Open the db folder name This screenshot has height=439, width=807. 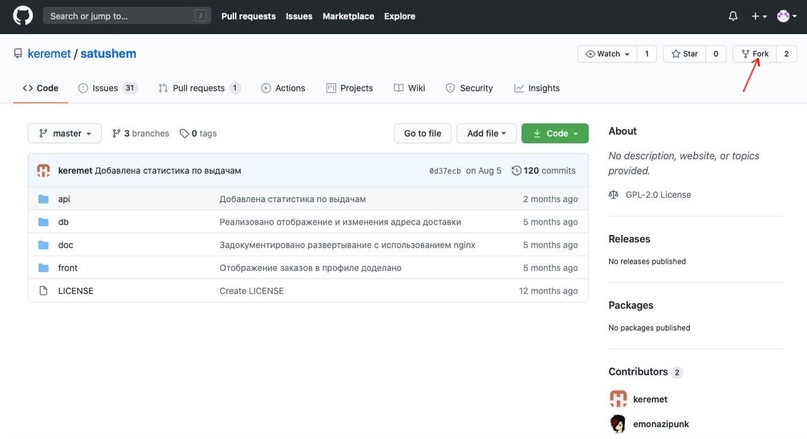[63, 222]
